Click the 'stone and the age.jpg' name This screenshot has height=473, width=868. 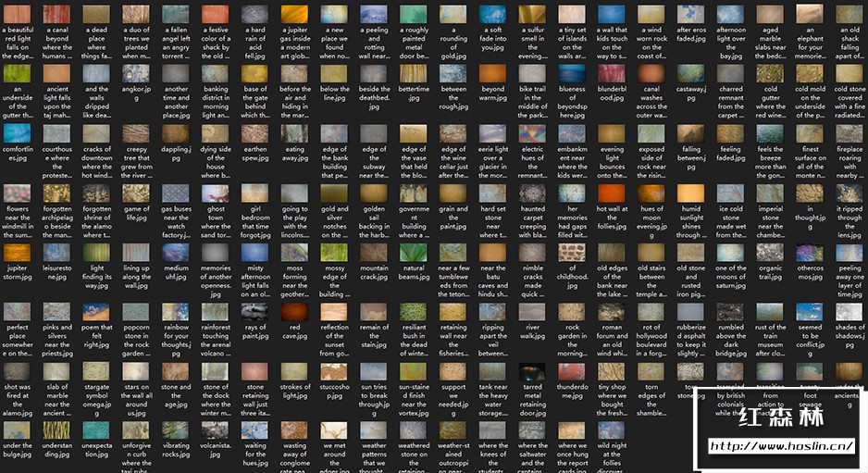[x=176, y=395]
